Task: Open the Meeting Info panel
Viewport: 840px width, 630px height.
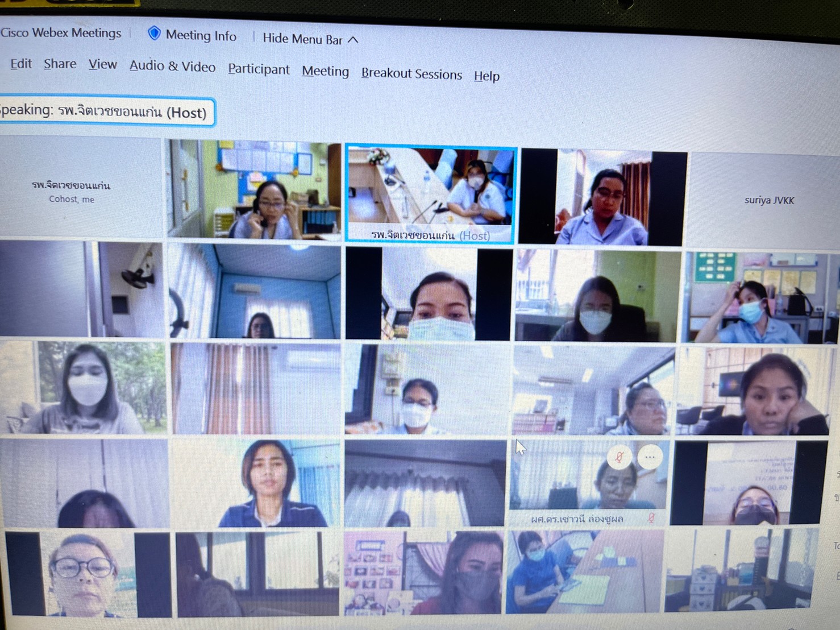Action: coord(201,35)
